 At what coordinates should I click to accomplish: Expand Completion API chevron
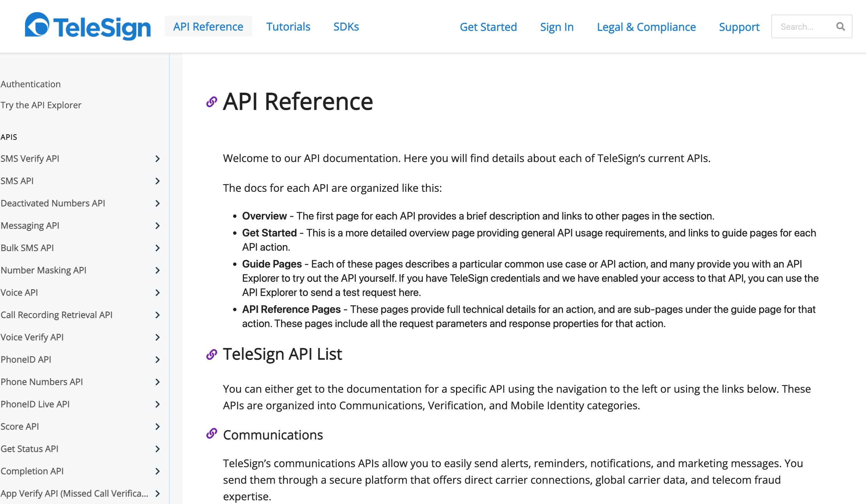coord(157,472)
